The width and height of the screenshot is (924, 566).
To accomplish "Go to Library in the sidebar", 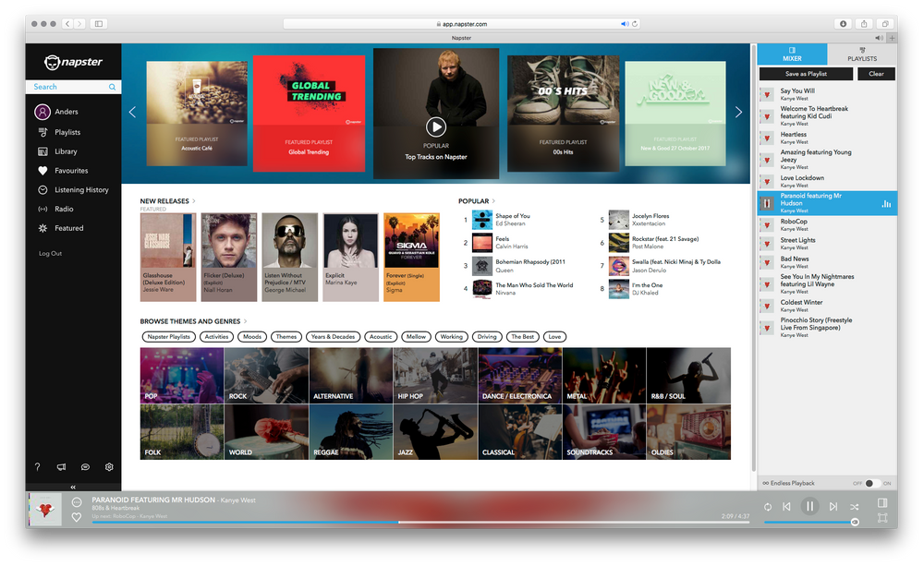I will (57, 151).
